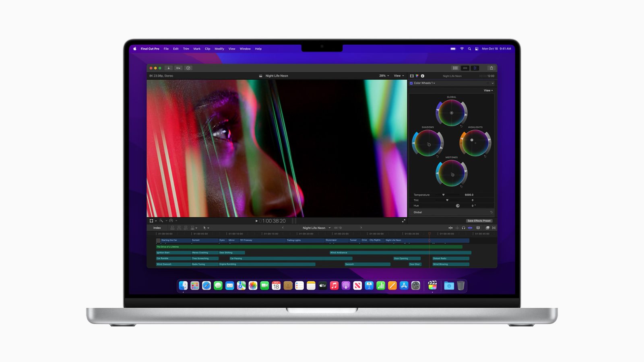644x362 pixels.
Task: Open the Import Media arrow button
Action: coord(169,68)
